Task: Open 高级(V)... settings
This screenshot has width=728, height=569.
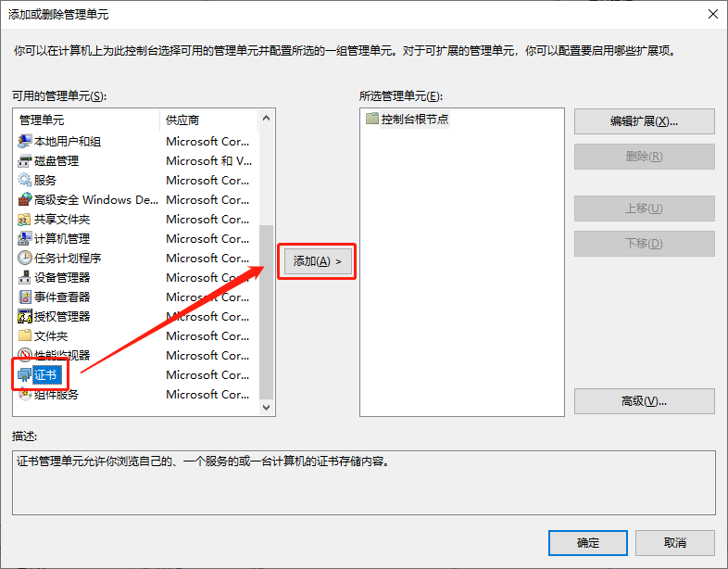Action: (644, 401)
